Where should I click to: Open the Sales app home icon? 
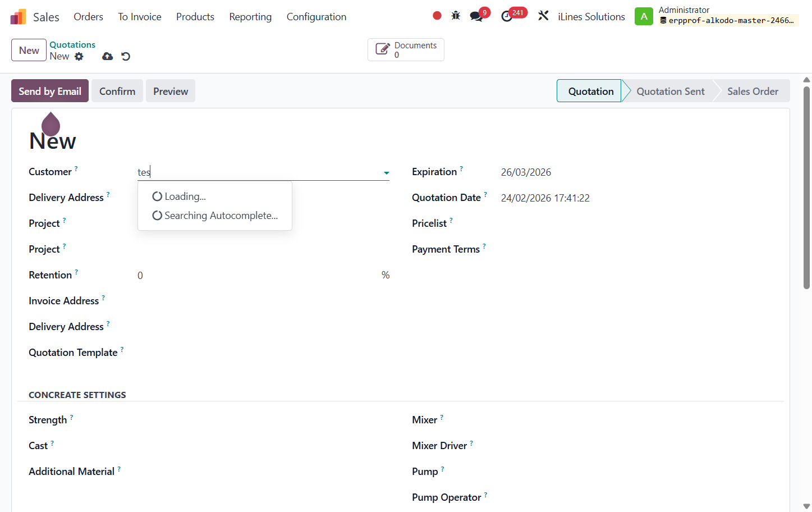click(x=19, y=17)
